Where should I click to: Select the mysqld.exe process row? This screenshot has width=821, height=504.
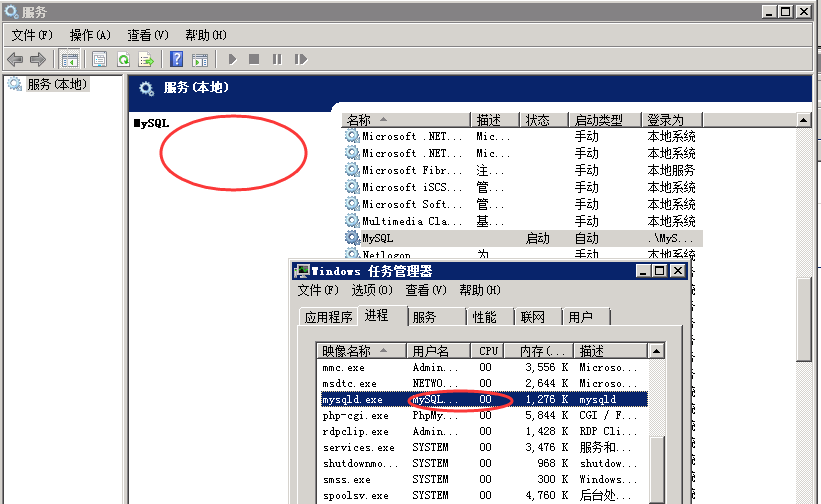click(483, 399)
